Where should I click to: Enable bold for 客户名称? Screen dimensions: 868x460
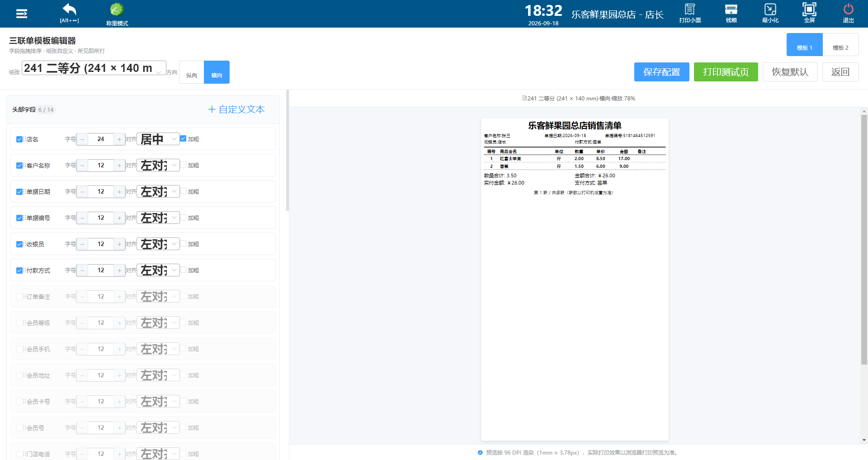click(183, 165)
